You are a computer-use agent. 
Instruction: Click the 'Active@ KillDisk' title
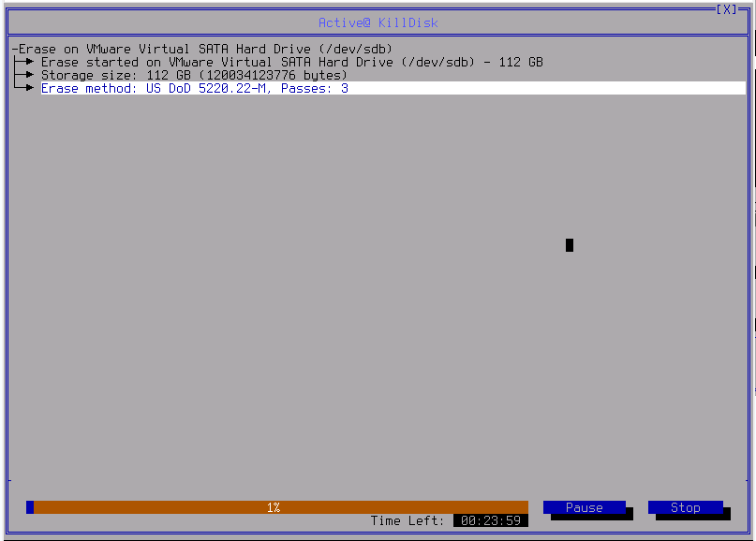click(x=378, y=22)
